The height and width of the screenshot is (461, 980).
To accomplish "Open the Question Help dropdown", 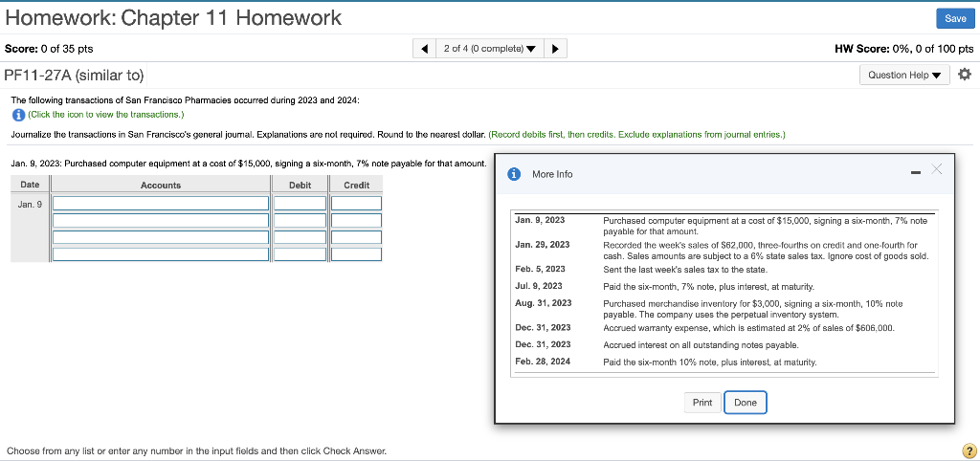I will [904, 75].
